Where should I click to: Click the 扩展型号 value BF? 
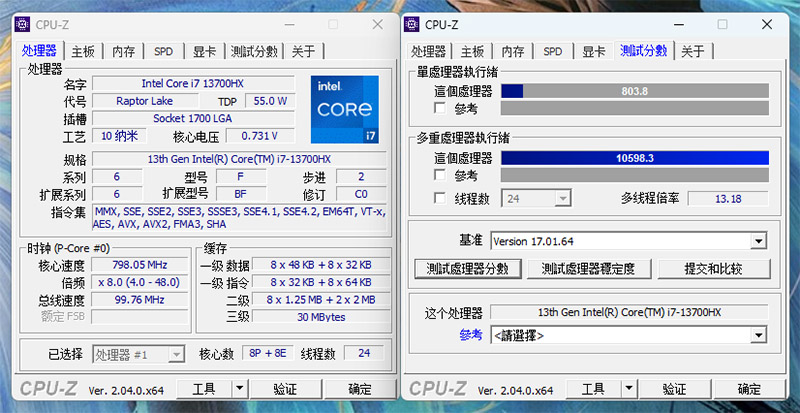[x=240, y=194]
